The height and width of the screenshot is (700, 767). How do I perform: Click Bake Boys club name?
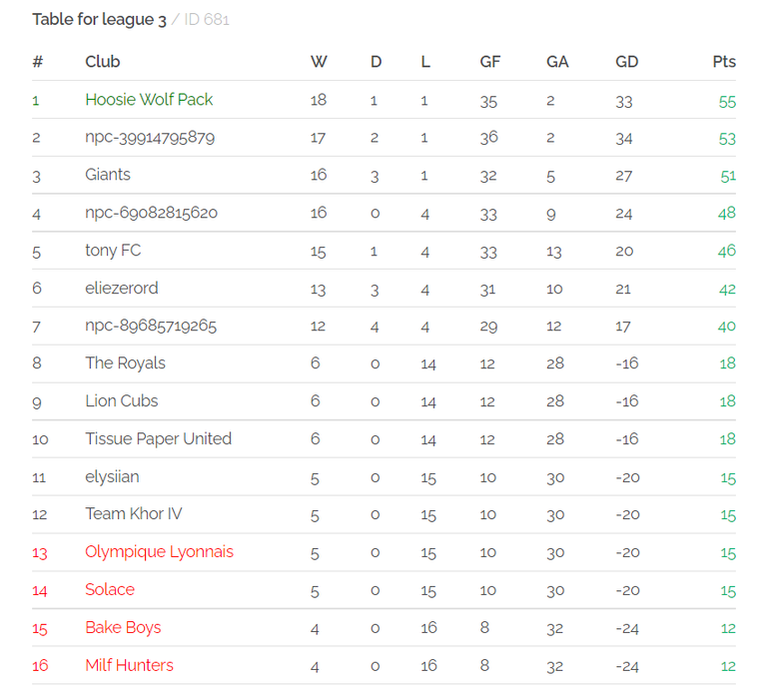(123, 627)
